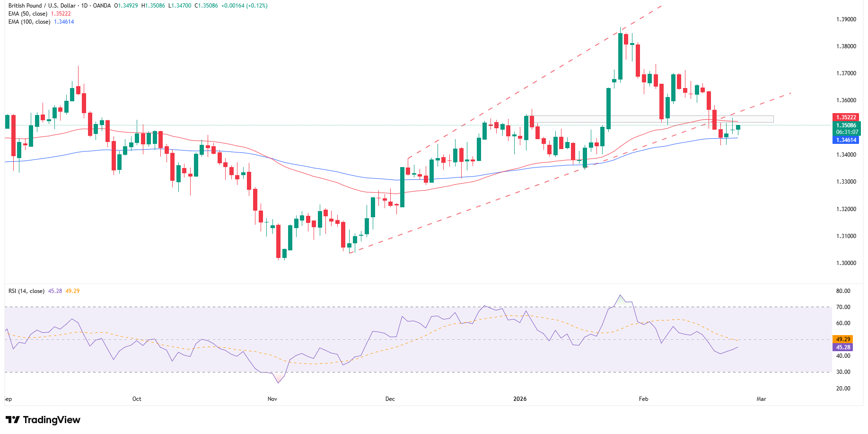This screenshot has height=434, width=868.
Task: Select the RSI (14, close) indicator legend
Action: (x=26, y=291)
